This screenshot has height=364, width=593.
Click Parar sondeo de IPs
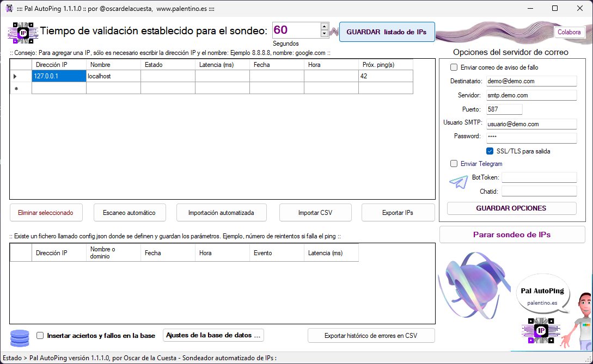click(x=512, y=235)
